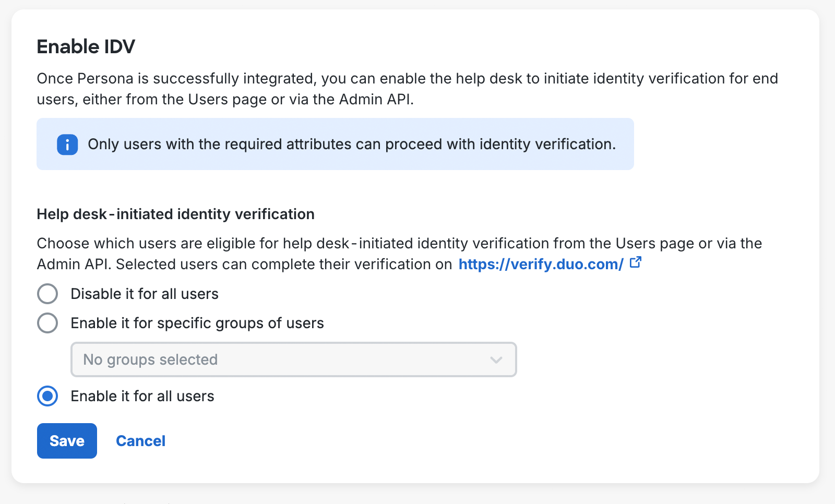Image resolution: width=835 pixels, height=504 pixels.
Task: Click the "Enable it for all users" text label
Action: (142, 396)
